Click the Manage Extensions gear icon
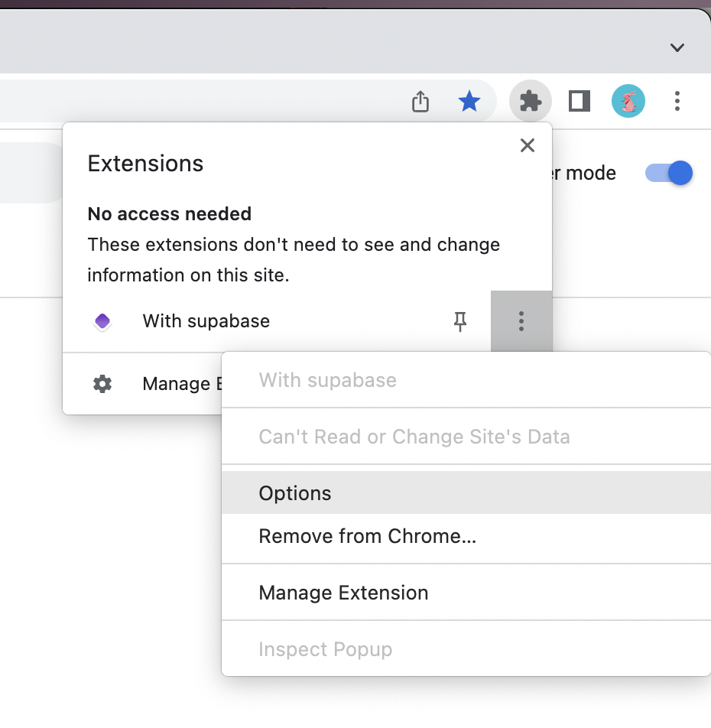 [x=102, y=384]
